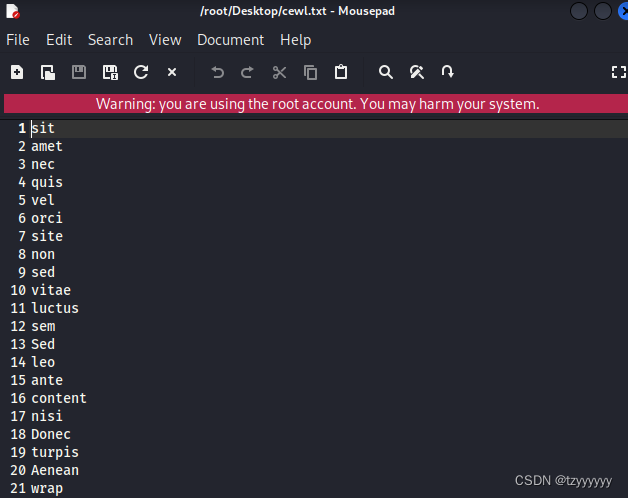
Task: Click the Undo arrow icon
Action: [217, 73]
